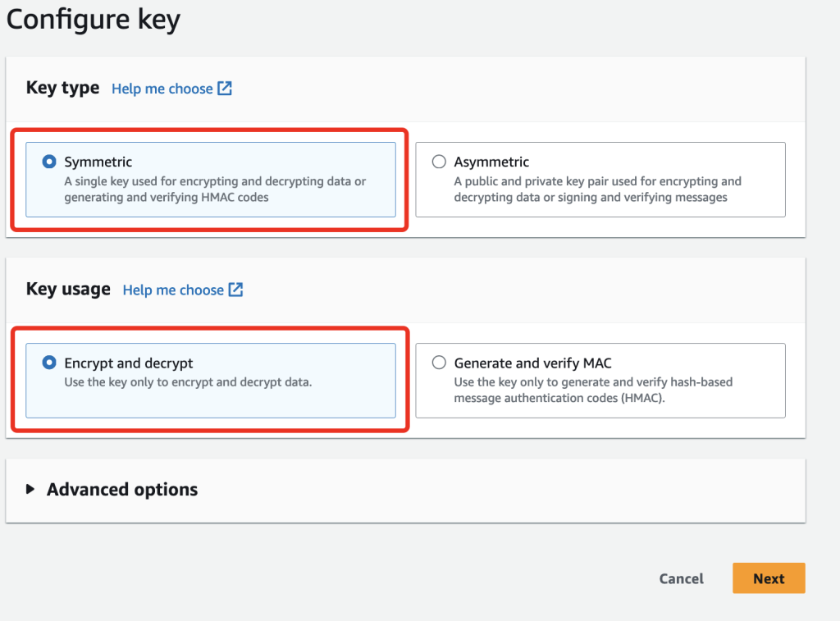The width and height of the screenshot is (840, 621).
Task: Open 'Help me choose' link for Key usage
Action: click(173, 290)
